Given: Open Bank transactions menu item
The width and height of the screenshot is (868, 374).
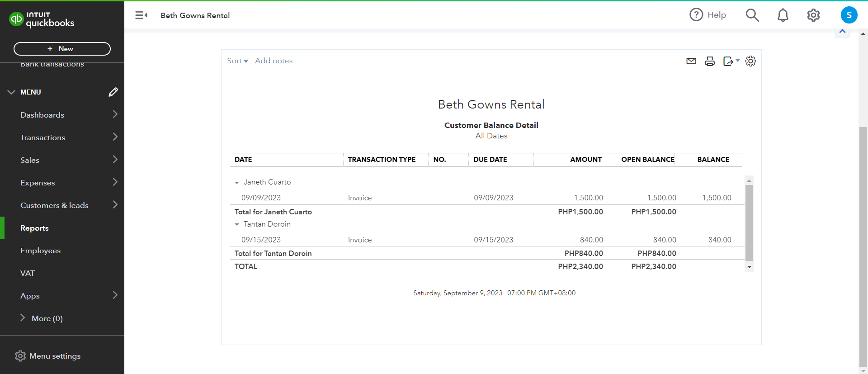Looking at the screenshot, I should point(52,64).
